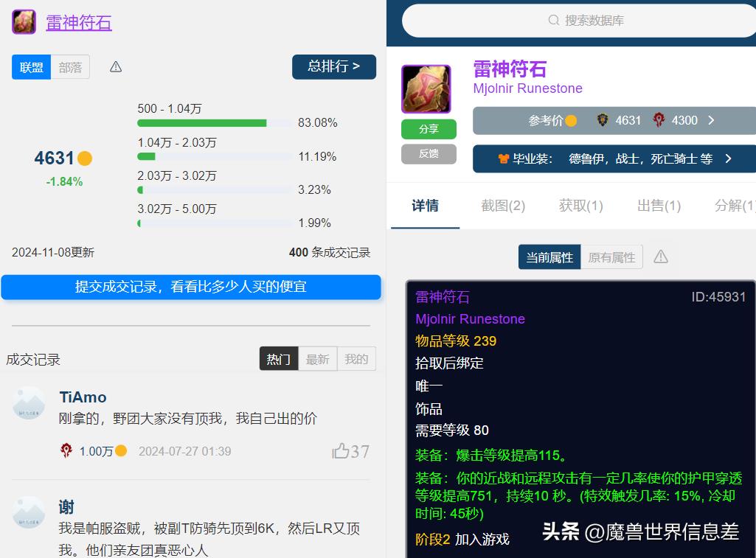The image size is (756, 558).
Task: Click the orange shirt icon beside 毕业装
Action: (504, 158)
